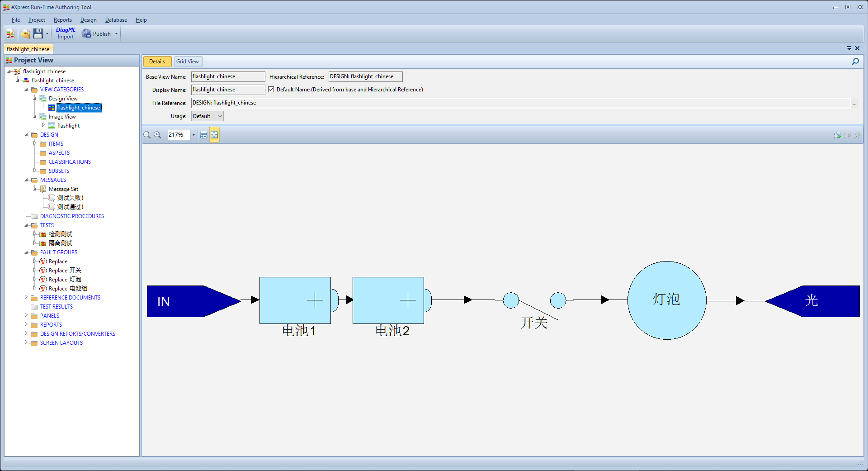The width and height of the screenshot is (868, 471).
Task: Collapse the FAULT GROUPS tree node
Action: tap(26, 252)
